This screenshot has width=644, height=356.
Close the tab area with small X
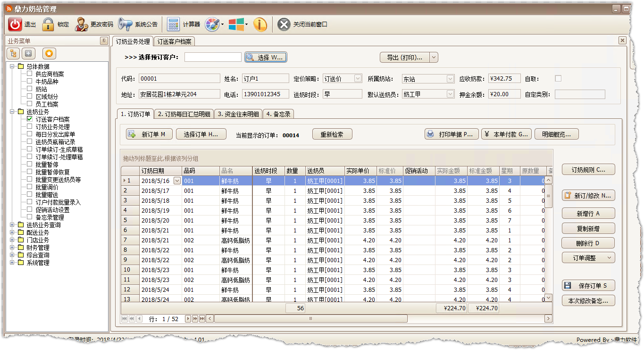pyautogui.click(x=622, y=41)
